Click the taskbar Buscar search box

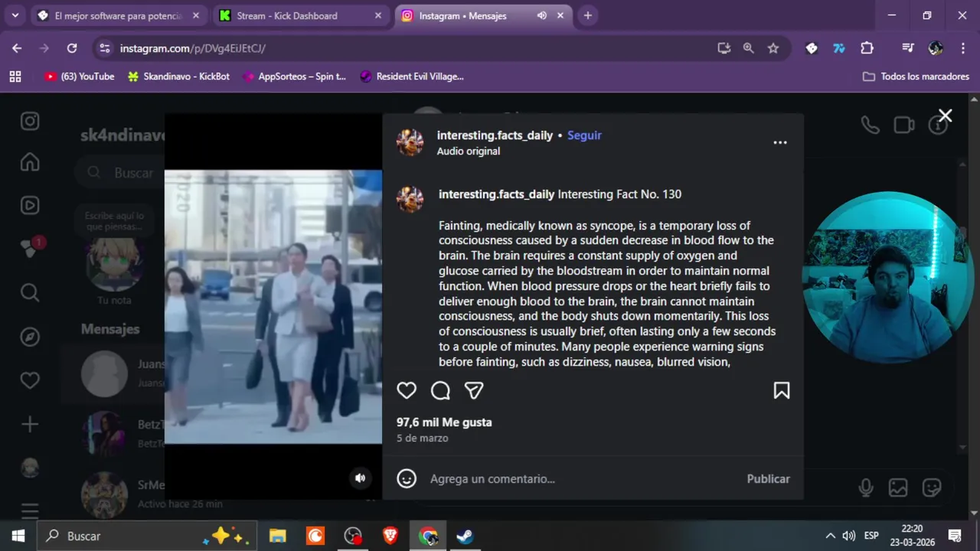pos(147,536)
